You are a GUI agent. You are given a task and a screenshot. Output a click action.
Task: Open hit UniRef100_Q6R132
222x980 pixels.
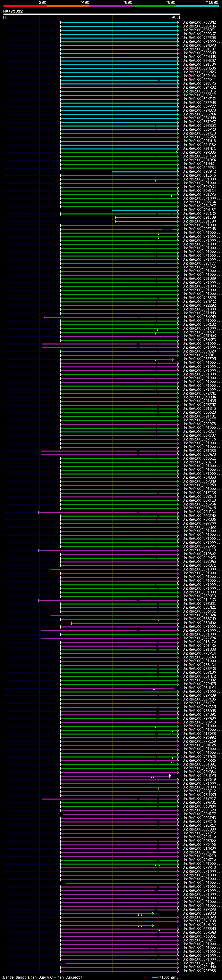(x=199, y=324)
